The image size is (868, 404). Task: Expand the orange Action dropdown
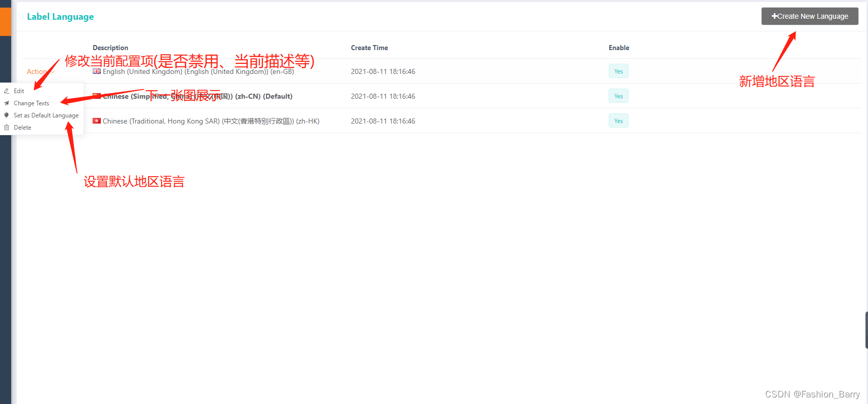pyautogui.click(x=41, y=72)
